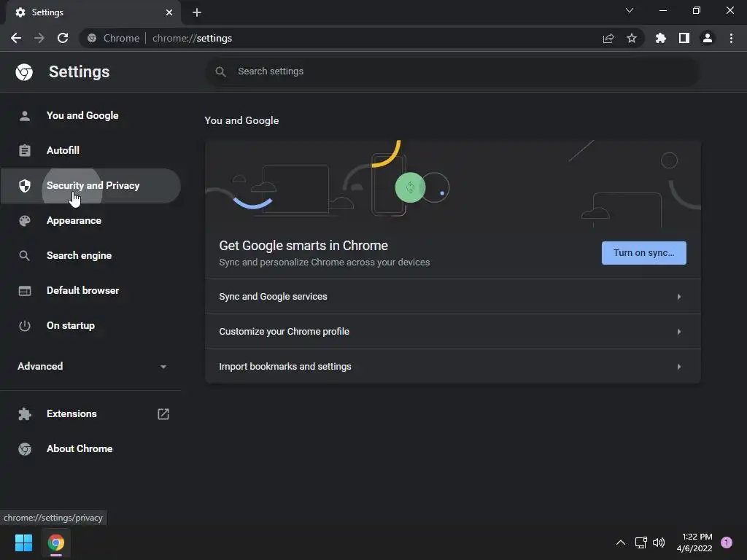Open the side panel icon
Viewport: 747px width, 560px height.
684,38
